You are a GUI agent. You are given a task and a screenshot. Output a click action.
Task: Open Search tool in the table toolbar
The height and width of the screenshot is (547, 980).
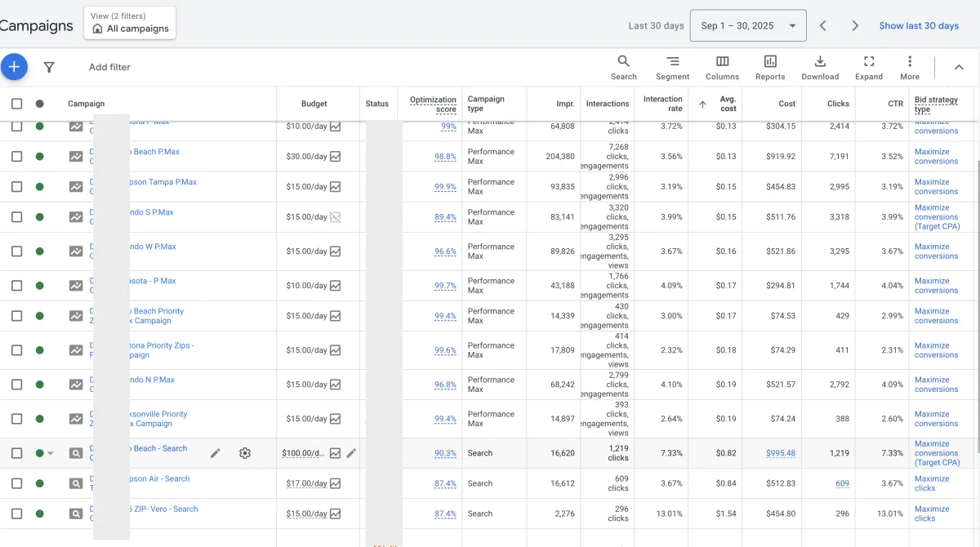click(623, 67)
